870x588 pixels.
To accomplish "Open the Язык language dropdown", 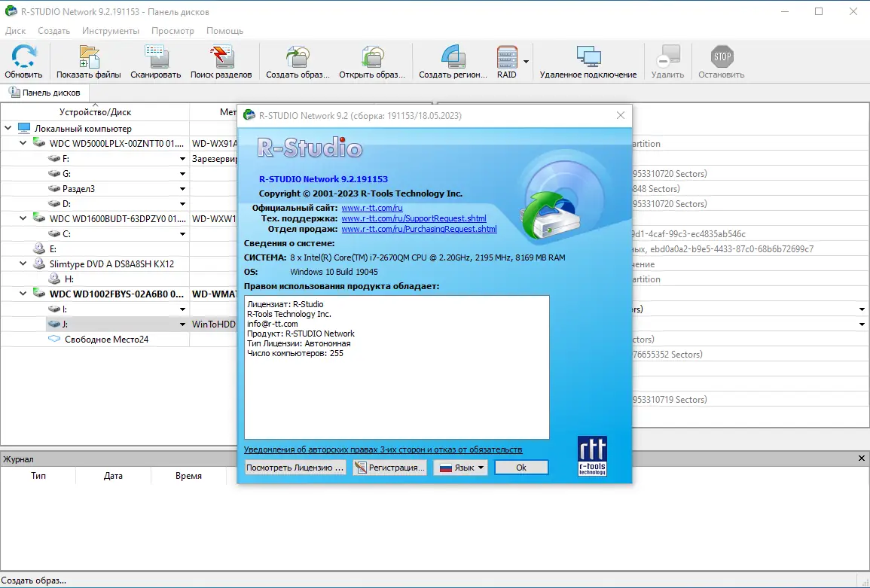I will point(460,467).
